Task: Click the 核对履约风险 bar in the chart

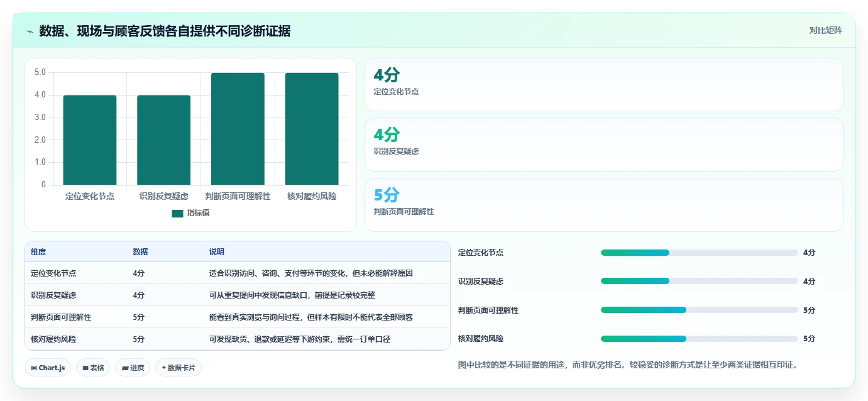Action: pos(312,129)
